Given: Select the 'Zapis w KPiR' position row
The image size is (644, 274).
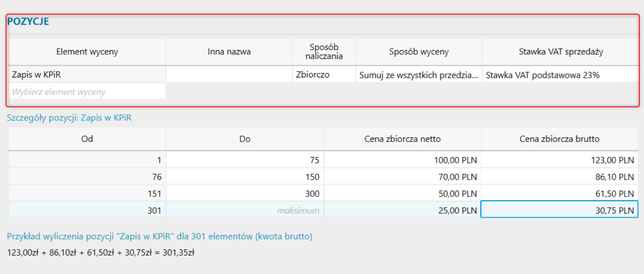Looking at the screenshot, I should tap(323, 75).
